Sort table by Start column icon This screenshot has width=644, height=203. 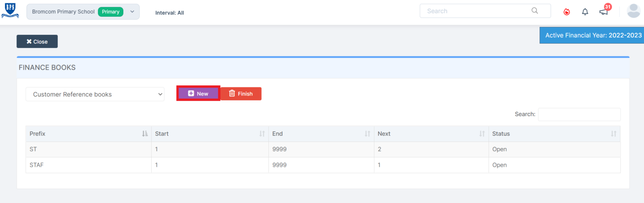[262, 134]
